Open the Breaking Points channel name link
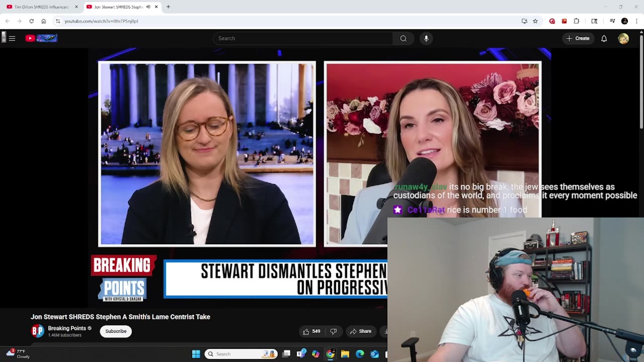This screenshot has width=644, height=362. click(67, 328)
